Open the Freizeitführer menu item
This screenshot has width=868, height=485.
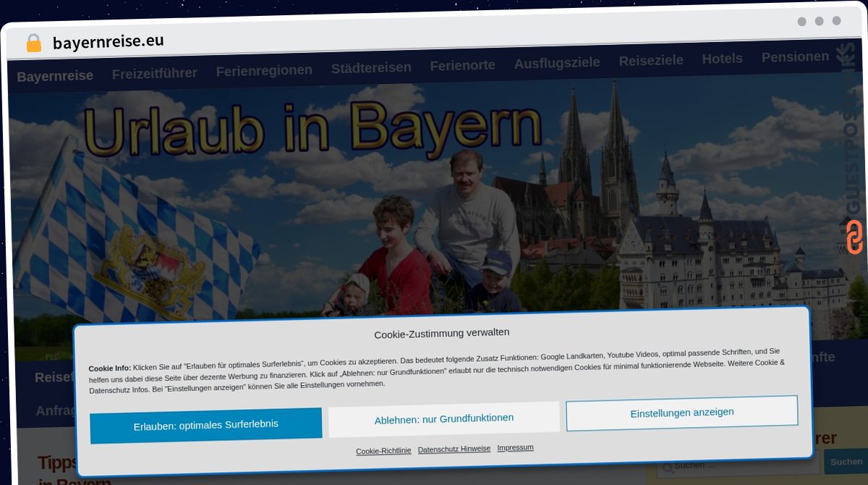(x=155, y=73)
